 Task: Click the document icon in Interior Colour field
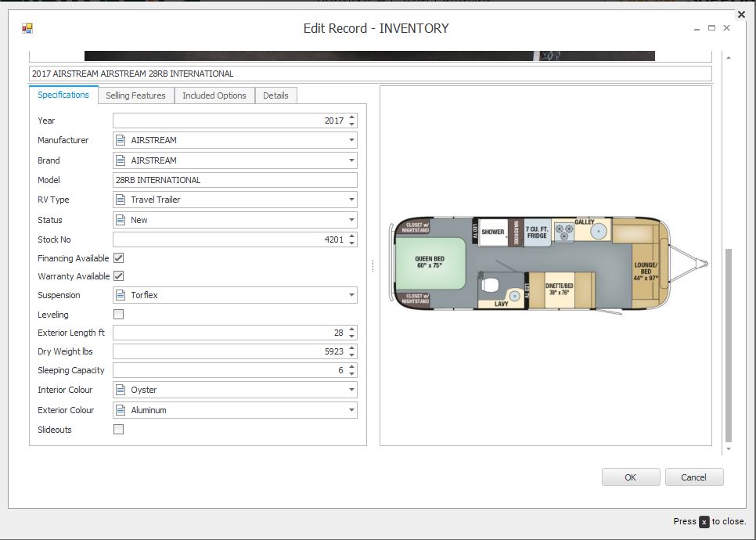[121, 390]
